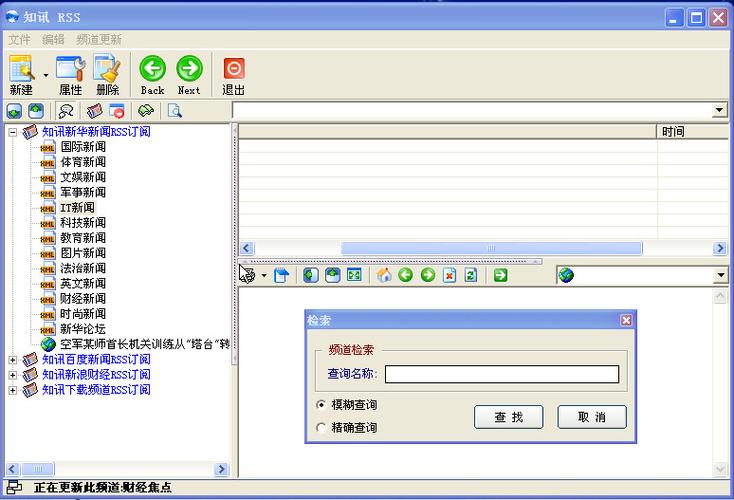Viewport: 734px width, 500px height.
Task: Click the newspaper channel icon in small toolbar
Action: (95, 111)
